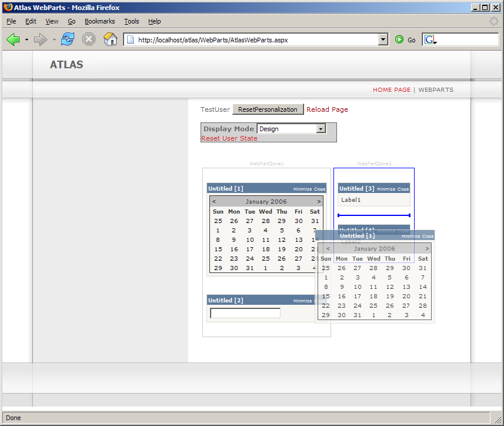The height and width of the screenshot is (426, 504).
Task: Click the ATLAS site heading
Action: pyautogui.click(x=66, y=64)
